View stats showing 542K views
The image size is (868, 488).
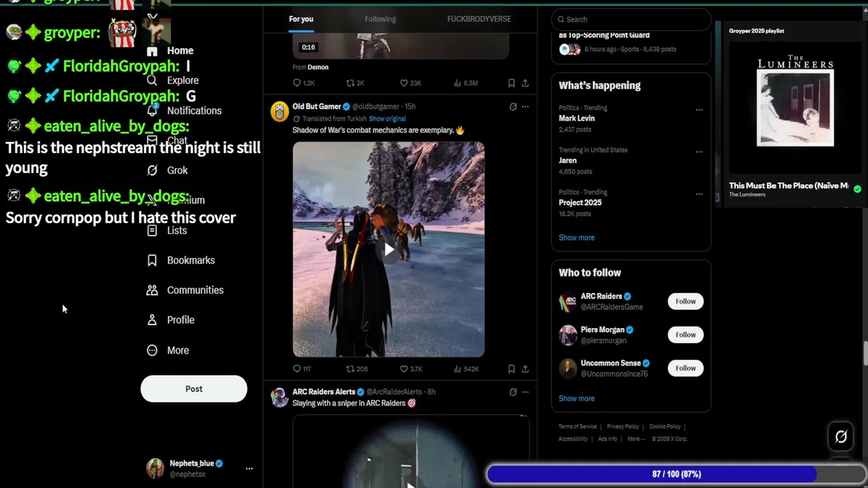tap(466, 369)
